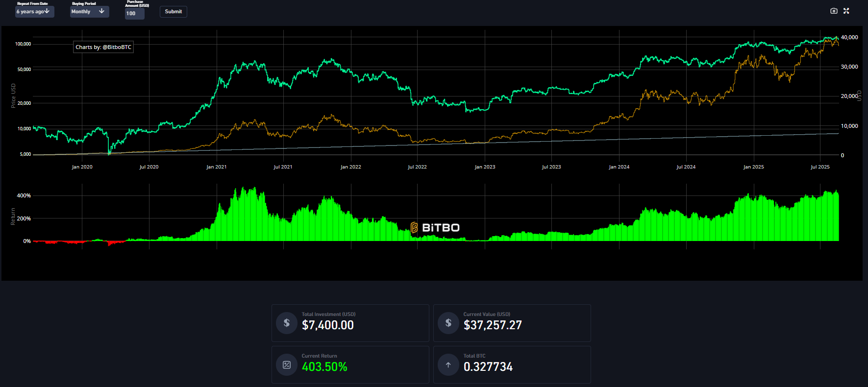Click the green 403.50% current return value
Viewport: 868px width, 387px height.
pyautogui.click(x=324, y=367)
